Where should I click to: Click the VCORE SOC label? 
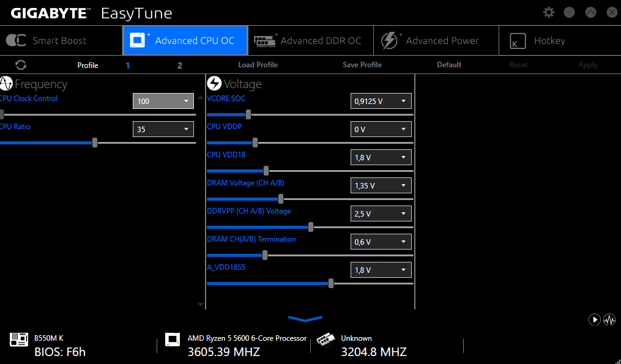[226, 98]
